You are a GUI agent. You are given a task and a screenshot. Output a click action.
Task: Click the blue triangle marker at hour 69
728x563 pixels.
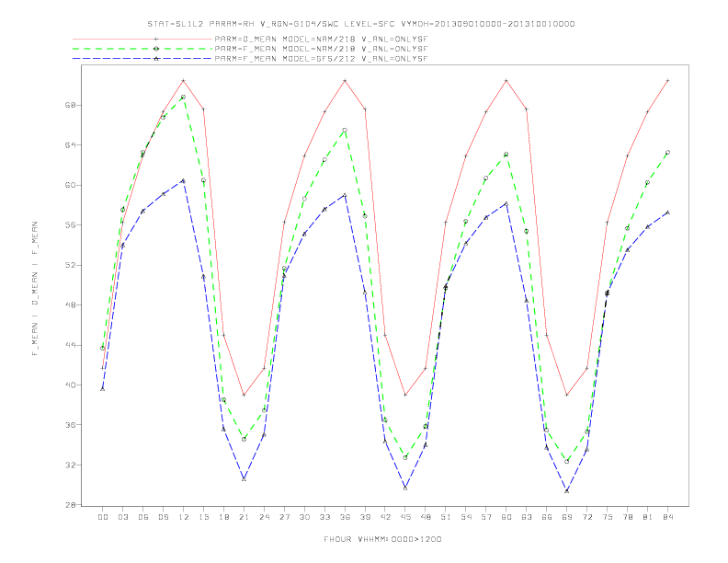(x=567, y=491)
